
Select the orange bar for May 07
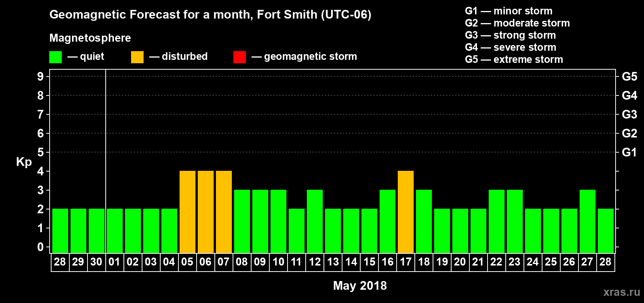[x=224, y=212]
